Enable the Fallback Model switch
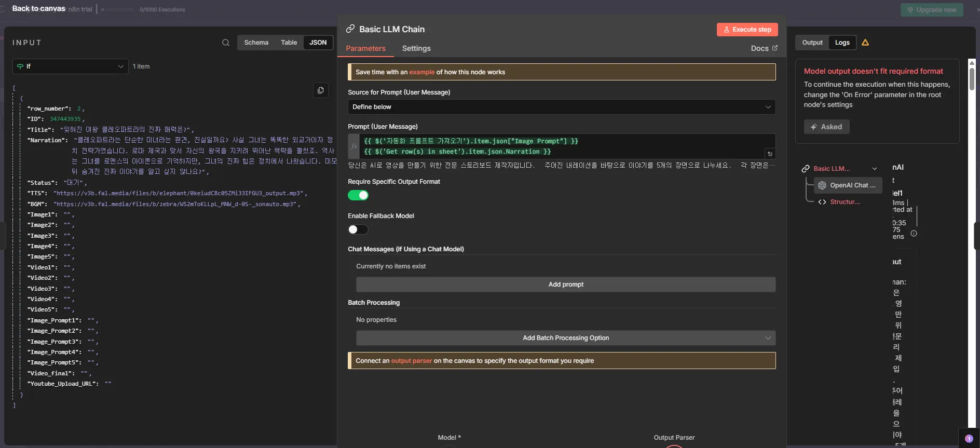 358,229
